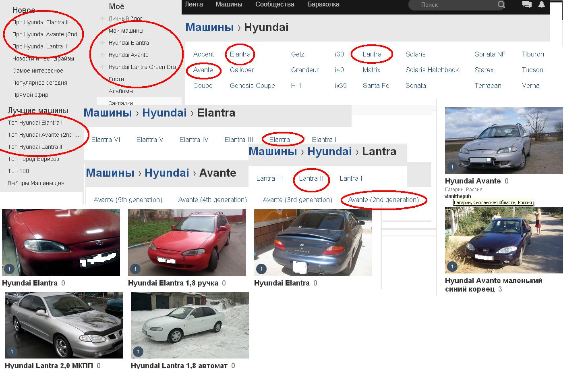This screenshot has width=588, height=369.
Task: Expand the plus next to Личный блог
Action: pyautogui.click(x=103, y=19)
